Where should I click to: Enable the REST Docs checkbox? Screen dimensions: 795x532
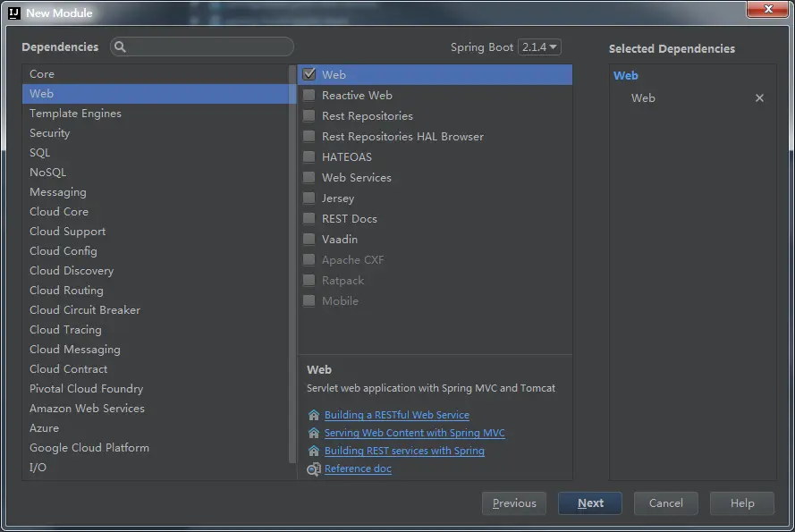(x=309, y=218)
